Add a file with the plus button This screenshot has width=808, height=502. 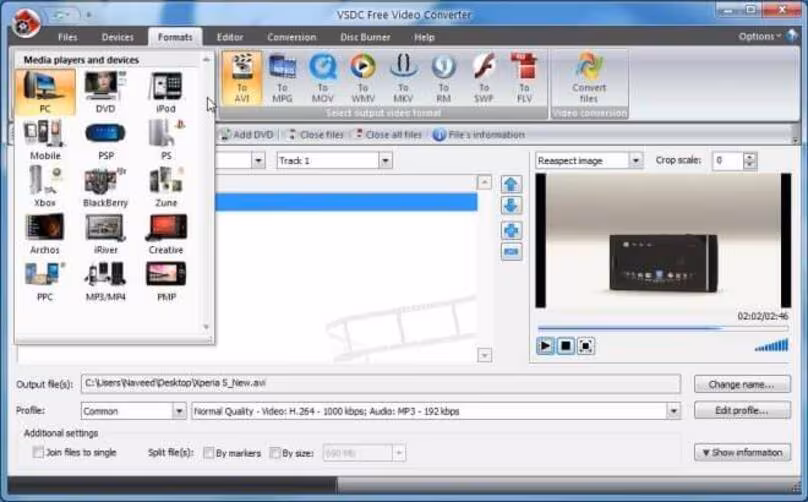pyautogui.click(x=511, y=230)
